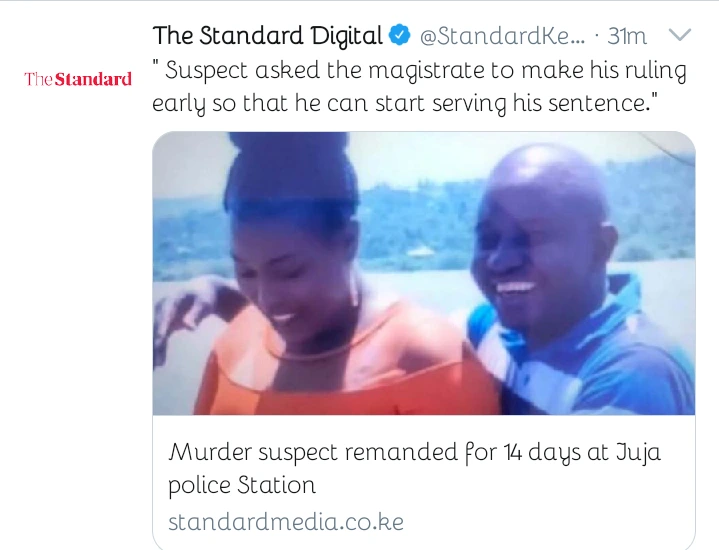Screen dimensions: 719x550
Task: Open The Standard profile avatar logo
Action: pos(78,79)
